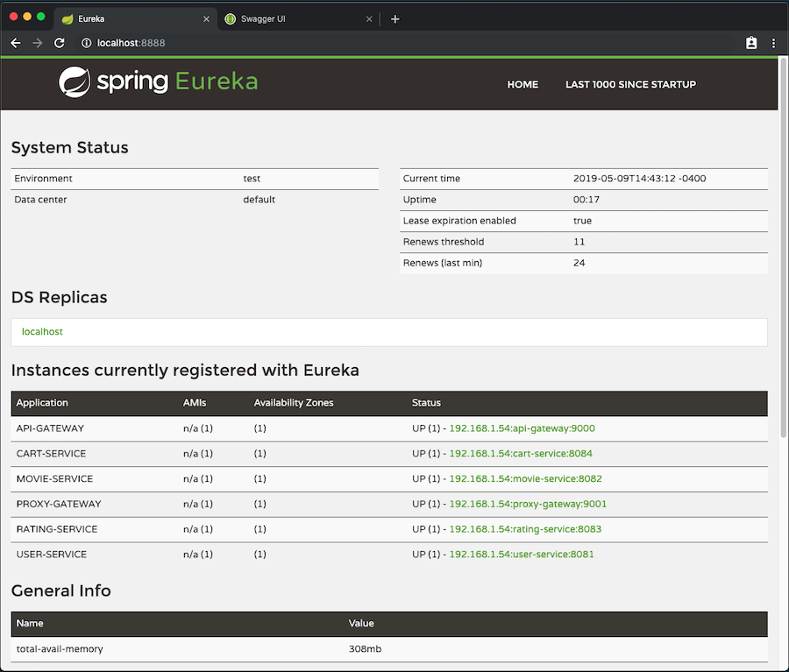The height and width of the screenshot is (672, 789).
Task: Click the page vertical scrollbar
Action: point(784,247)
